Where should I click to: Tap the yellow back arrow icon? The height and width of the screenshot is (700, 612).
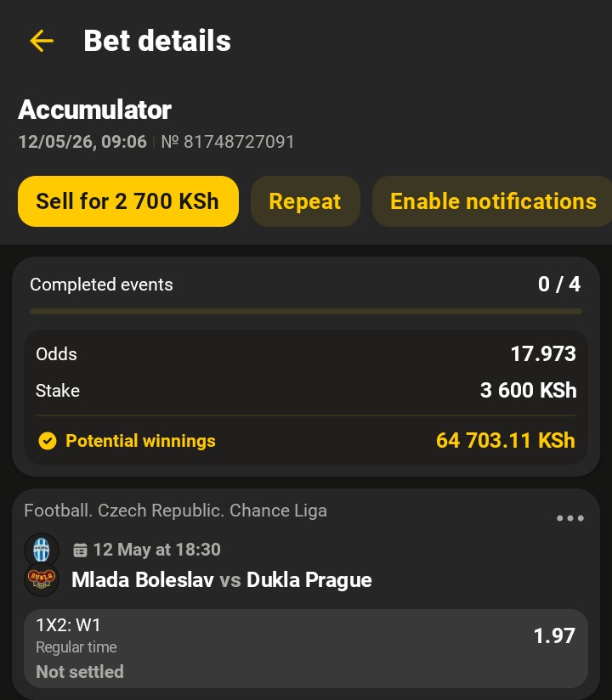click(x=42, y=41)
